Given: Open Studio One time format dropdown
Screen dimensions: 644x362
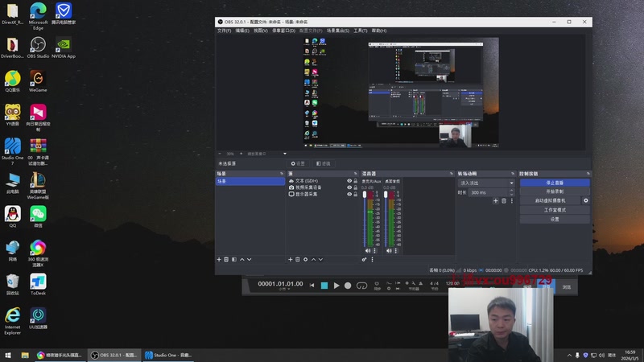Looking at the screenshot, I should pos(284,289).
